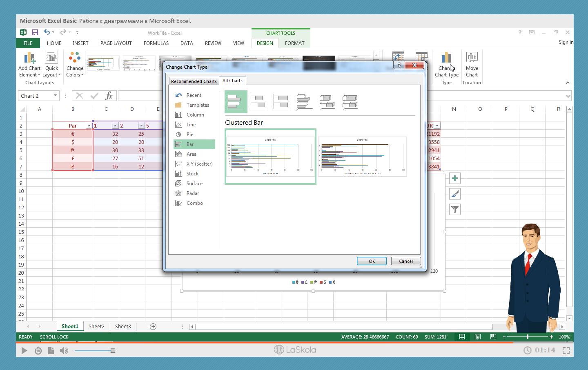Switch to the Recommended Charts tab
Image resolution: width=588 pixels, height=370 pixels.
click(x=194, y=81)
